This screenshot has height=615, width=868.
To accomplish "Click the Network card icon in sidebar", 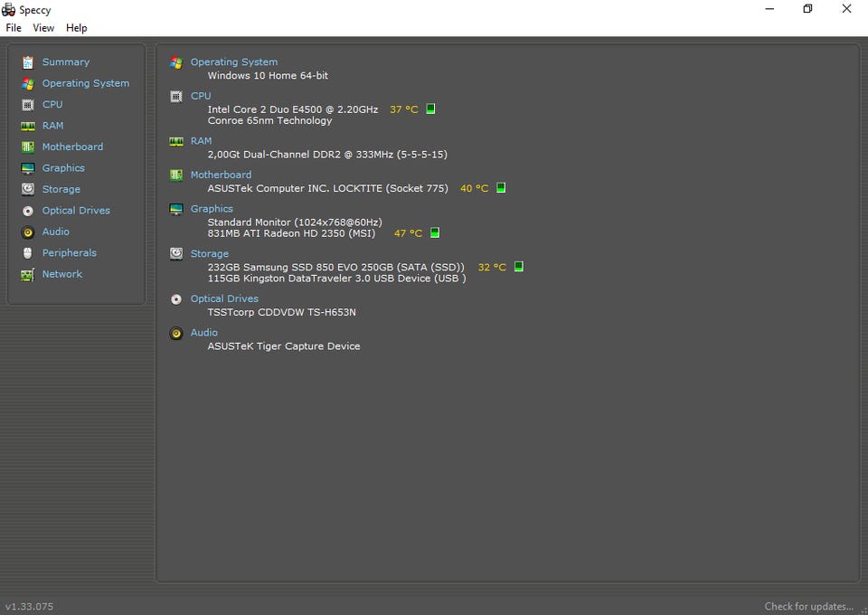I will click(28, 275).
